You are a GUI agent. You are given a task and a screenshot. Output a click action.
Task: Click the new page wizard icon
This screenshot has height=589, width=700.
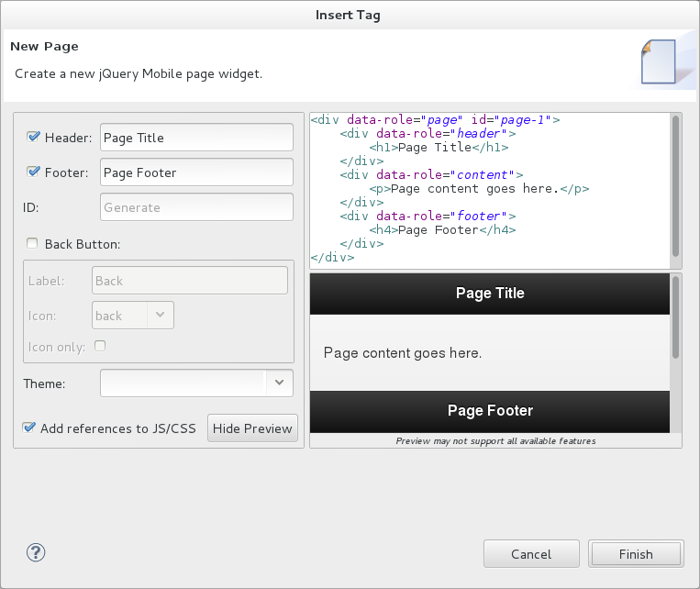coord(658,62)
